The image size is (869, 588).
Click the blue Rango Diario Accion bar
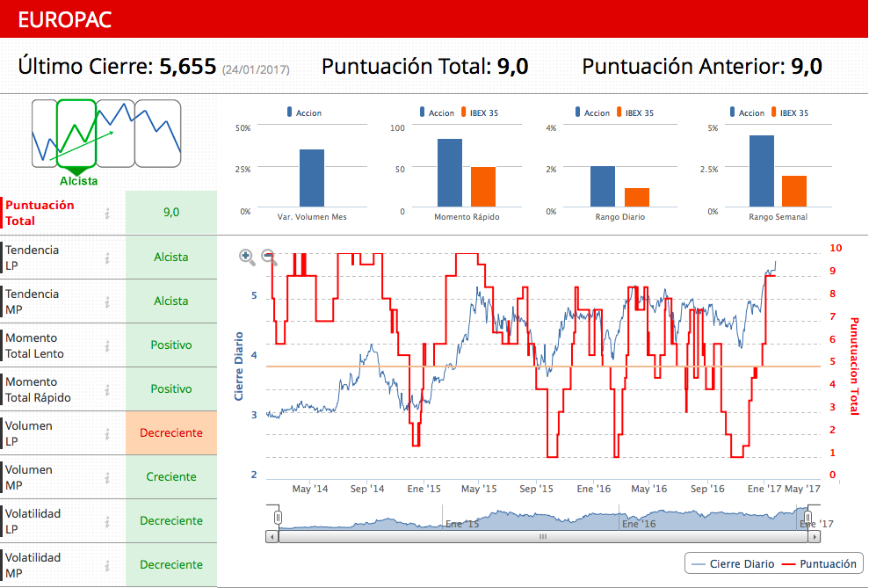603,186
